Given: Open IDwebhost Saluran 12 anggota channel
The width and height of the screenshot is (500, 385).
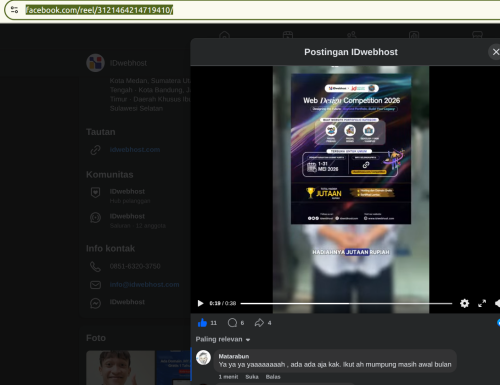Looking at the screenshot, I should (138, 221).
